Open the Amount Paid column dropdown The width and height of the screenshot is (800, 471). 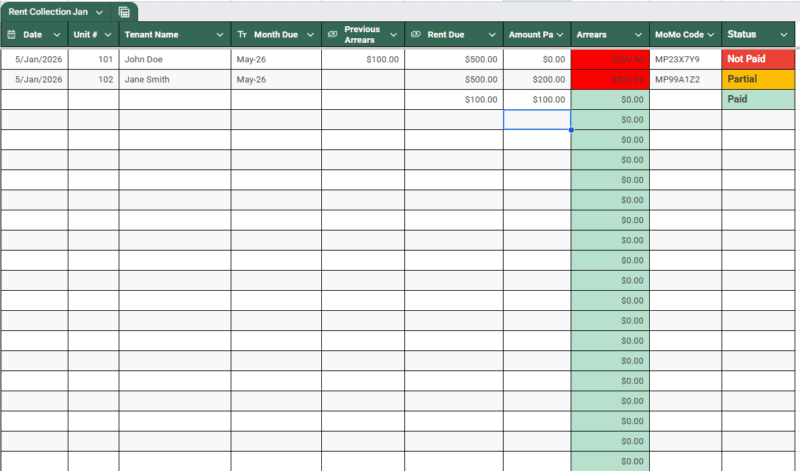[560, 35]
